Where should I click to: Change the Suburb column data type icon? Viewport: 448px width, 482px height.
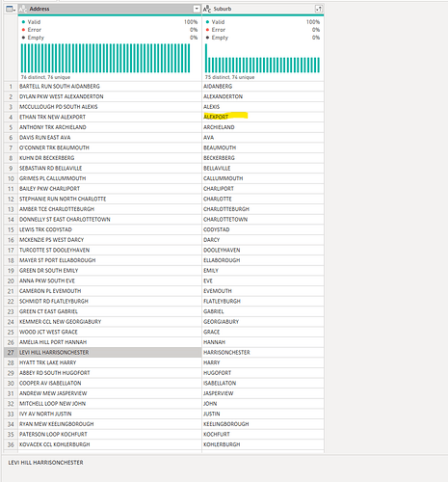click(207, 9)
